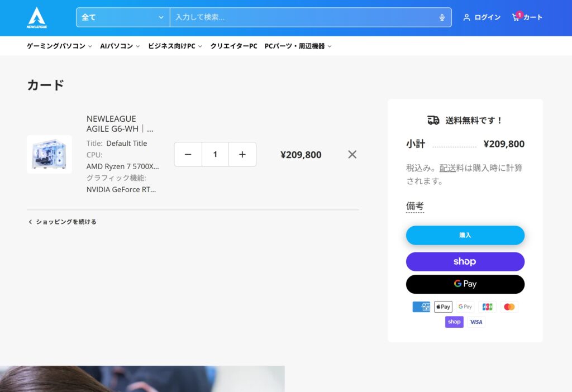This screenshot has height=392, width=572.
Task: Expand the 備考 note section
Action: tap(415, 206)
